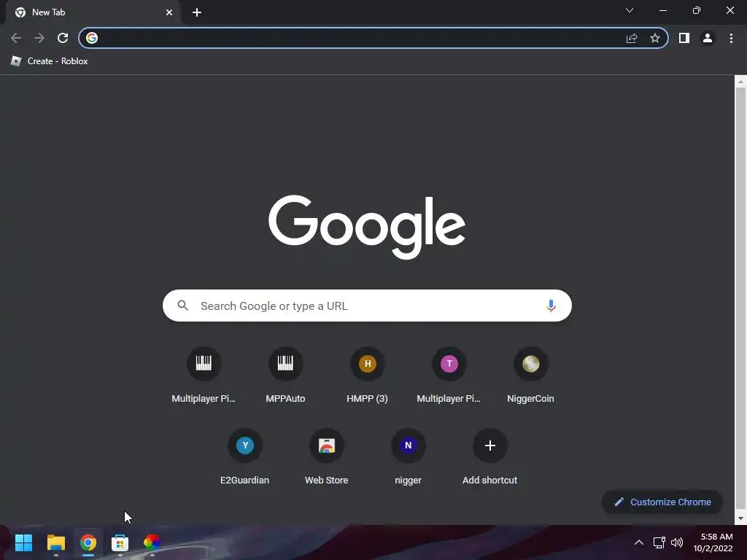Open the E2Guardian shortcut
The width and height of the screenshot is (747, 560).
tap(245, 457)
